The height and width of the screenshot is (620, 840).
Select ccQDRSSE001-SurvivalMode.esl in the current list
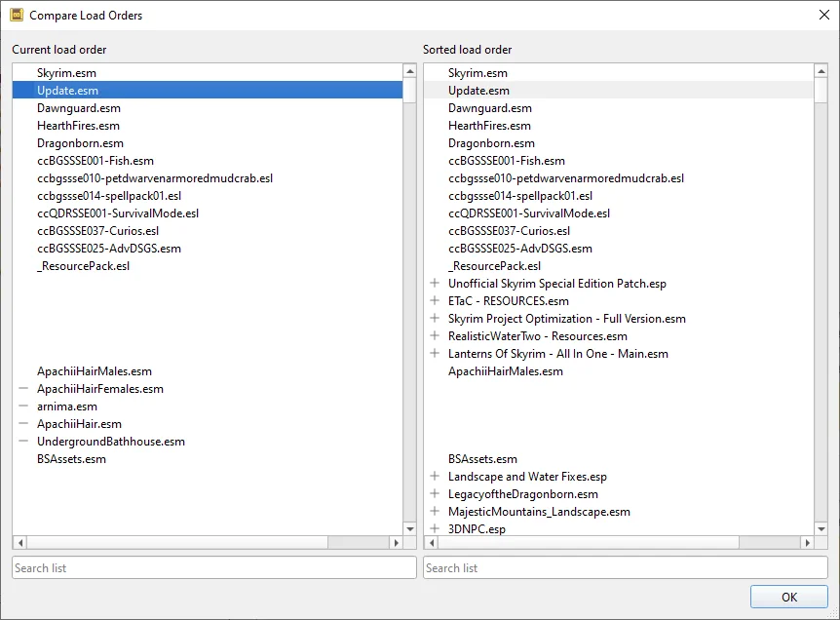[x=208, y=213]
